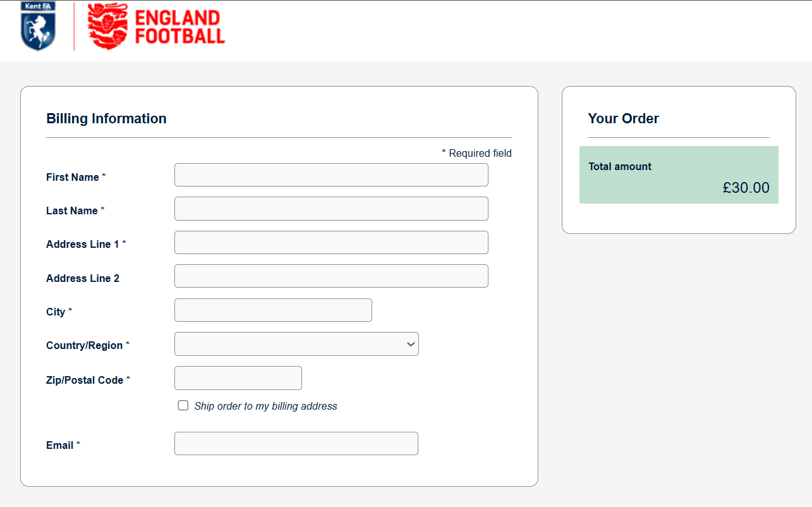Select the Address Line 2 text field
Image resolution: width=812 pixels, height=507 pixels.
(x=331, y=276)
